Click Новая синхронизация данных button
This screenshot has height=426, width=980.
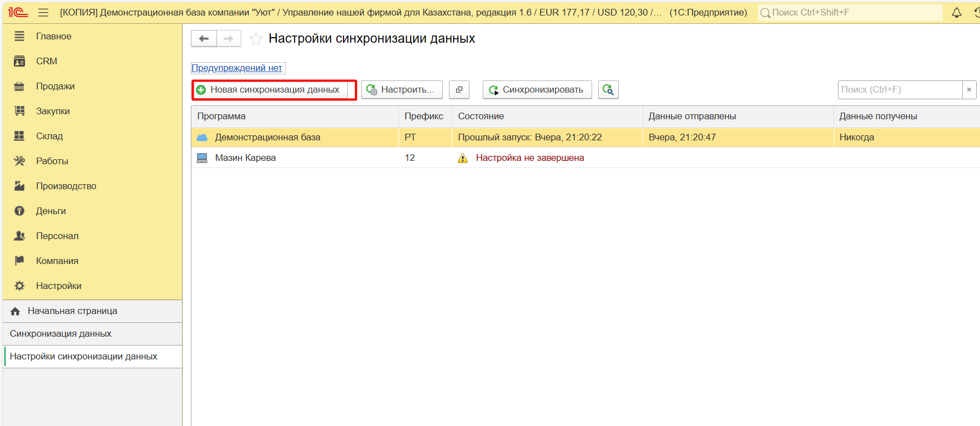(274, 90)
